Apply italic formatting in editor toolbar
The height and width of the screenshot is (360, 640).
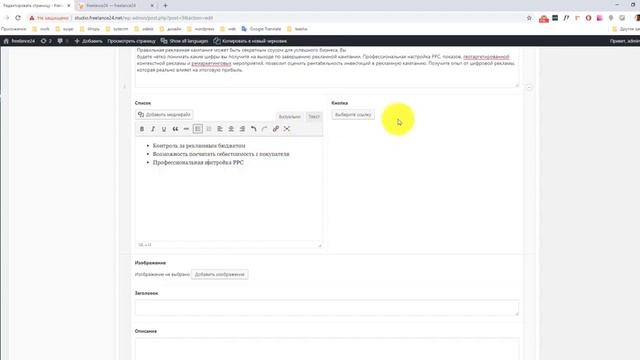tap(153, 129)
